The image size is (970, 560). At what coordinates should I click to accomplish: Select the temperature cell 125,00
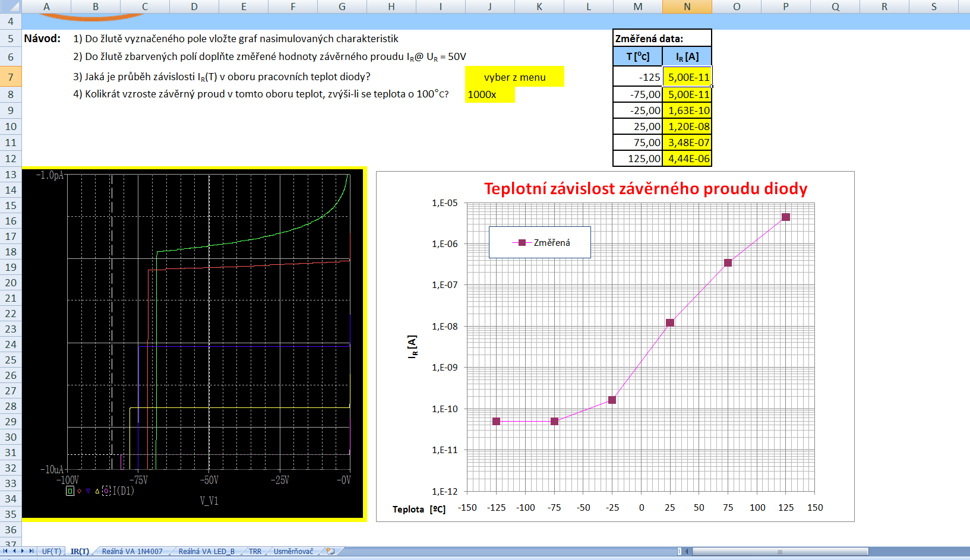(638, 159)
